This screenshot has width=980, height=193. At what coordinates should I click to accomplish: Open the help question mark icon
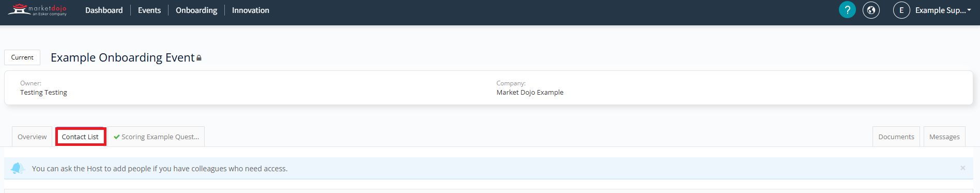click(847, 10)
